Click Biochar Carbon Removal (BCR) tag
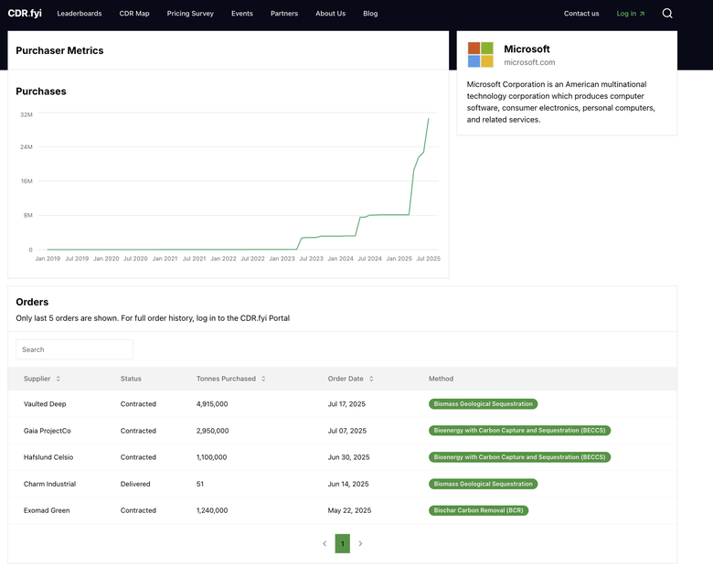Screen dimensions: 713x588 (x=478, y=510)
